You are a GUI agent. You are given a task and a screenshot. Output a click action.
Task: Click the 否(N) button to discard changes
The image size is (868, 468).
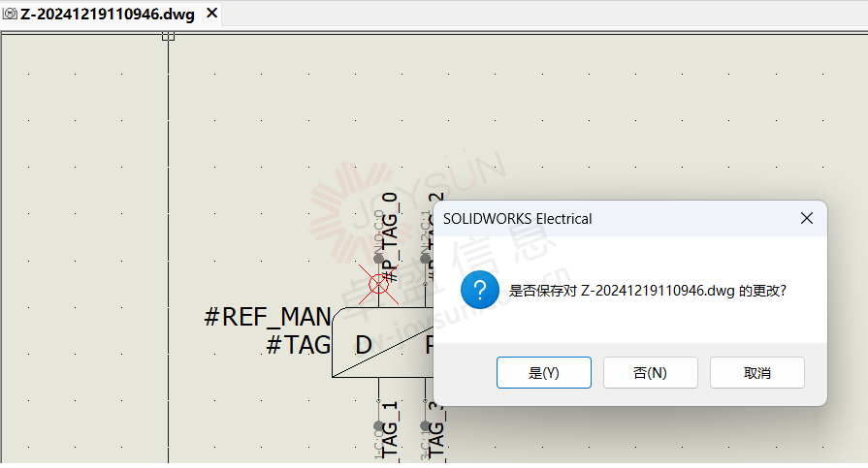(651, 372)
